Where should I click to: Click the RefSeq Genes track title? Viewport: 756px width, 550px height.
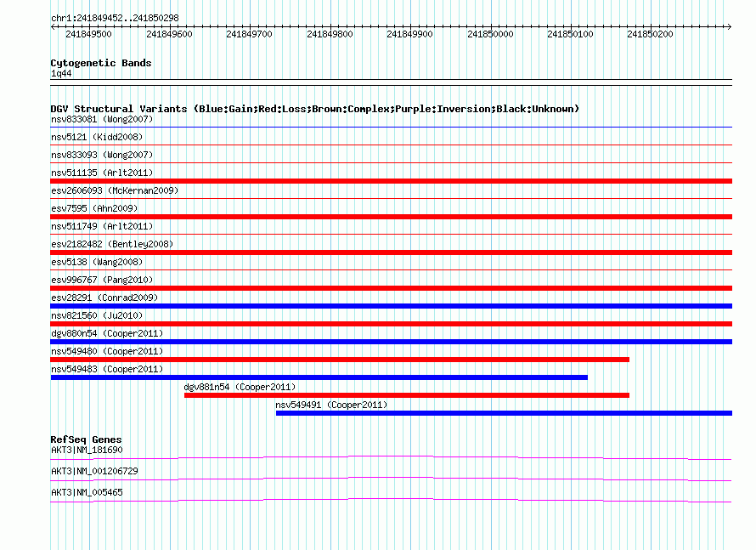click(x=86, y=439)
